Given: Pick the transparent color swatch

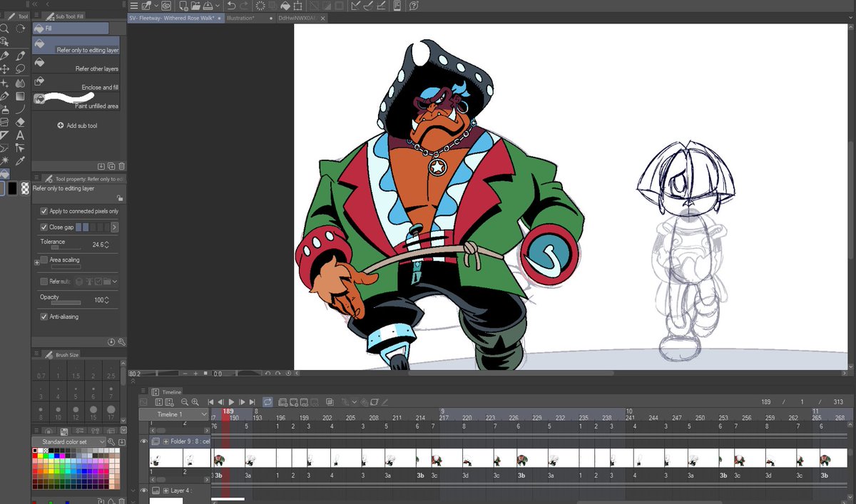Looking at the screenshot, I should (25, 188).
